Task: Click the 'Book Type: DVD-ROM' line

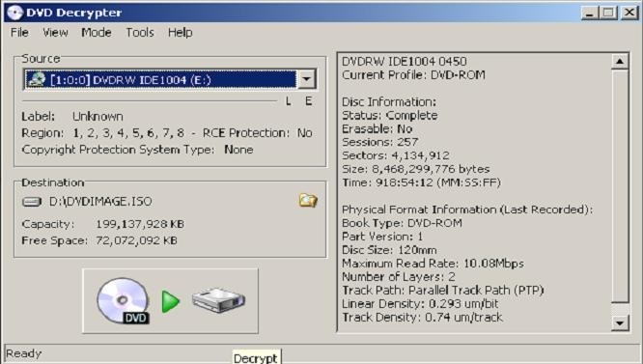Action: tap(402, 223)
